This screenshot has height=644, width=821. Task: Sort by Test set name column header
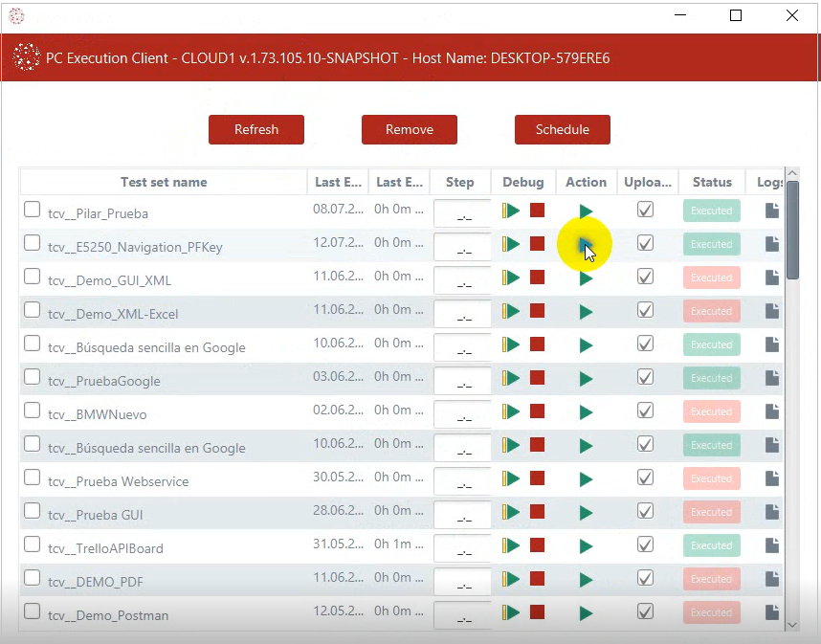pos(164,182)
